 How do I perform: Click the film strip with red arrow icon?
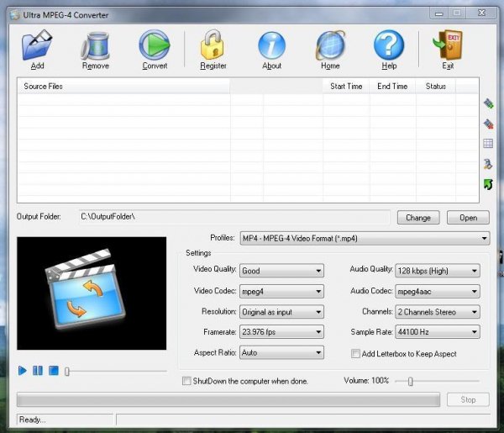click(488, 124)
